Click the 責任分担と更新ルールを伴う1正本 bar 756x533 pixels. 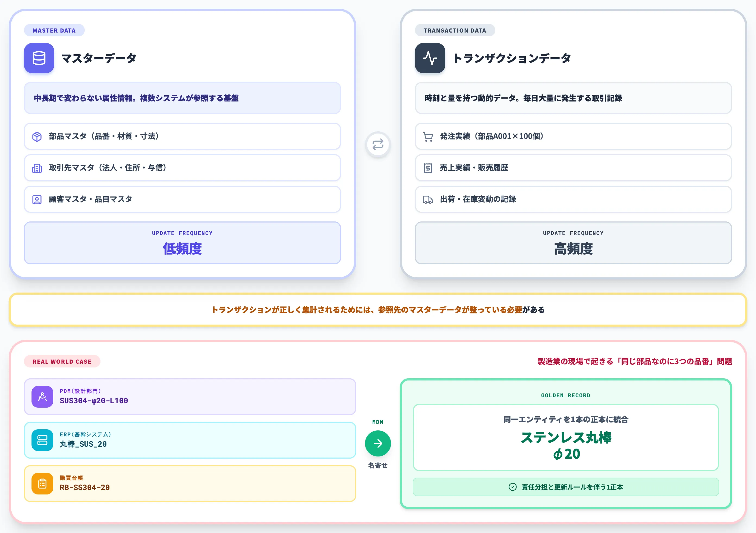(x=566, y=487)
